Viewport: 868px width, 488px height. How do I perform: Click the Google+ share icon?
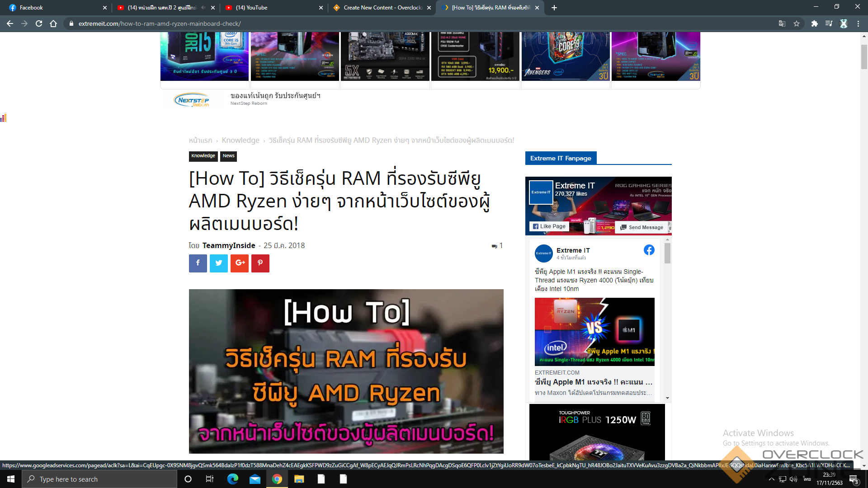pyautogui.click(x=240, y=263)
